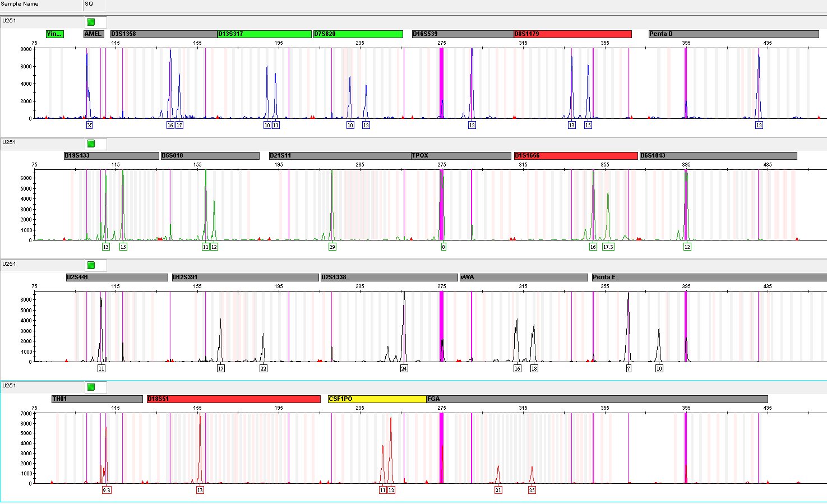Click the Penta D marker header

[733, 34]
